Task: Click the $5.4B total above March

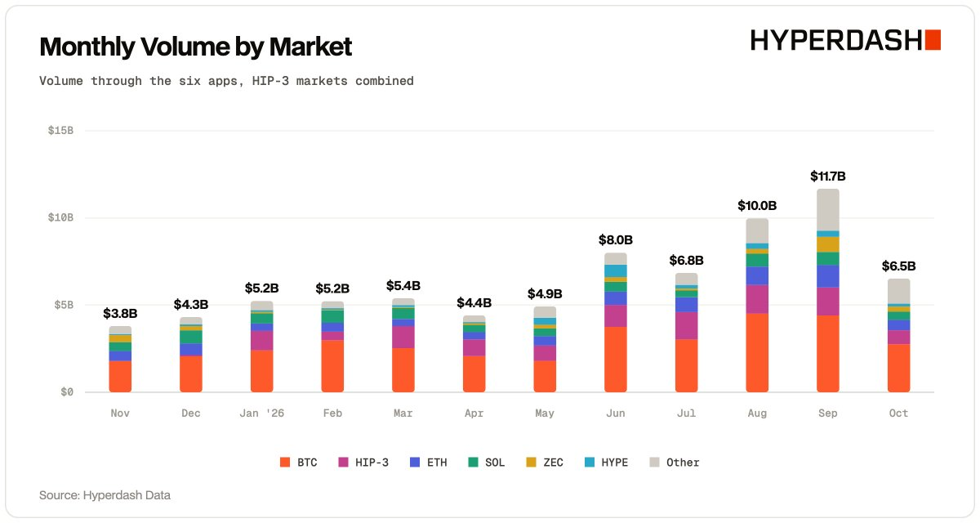Action: point(403,285)
